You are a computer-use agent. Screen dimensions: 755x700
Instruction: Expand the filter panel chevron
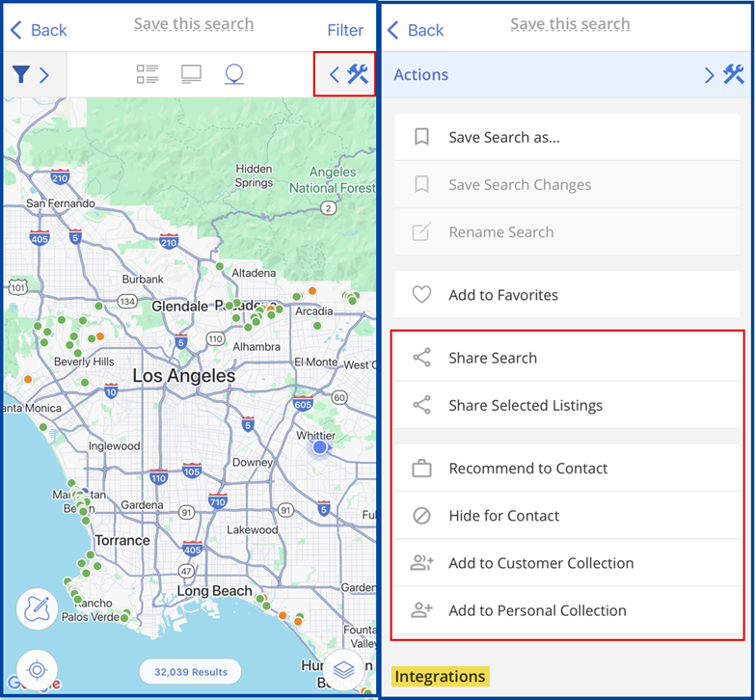pyautogui.click(x=44, y=74)
